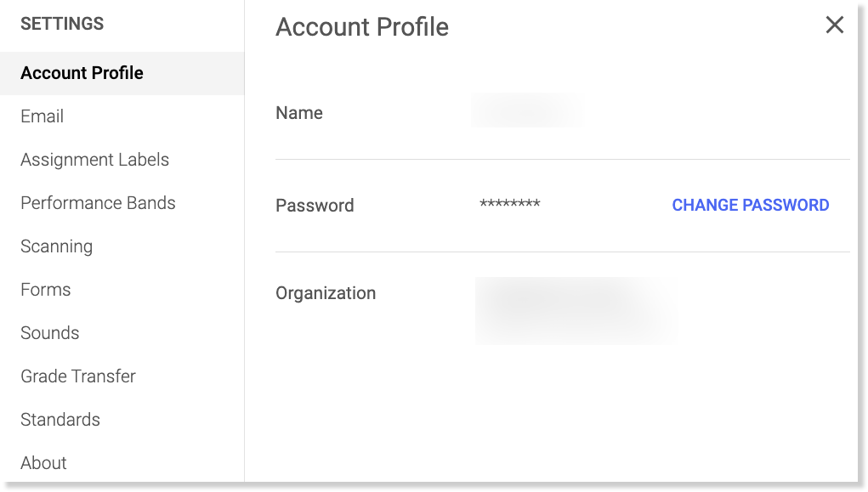Click the SETTINGS sidebar header

pos(62,24)
